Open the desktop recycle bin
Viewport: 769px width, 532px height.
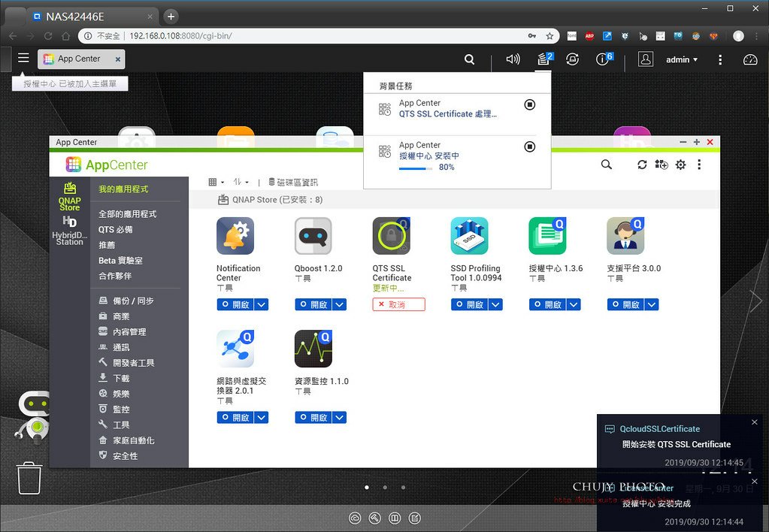29,478
